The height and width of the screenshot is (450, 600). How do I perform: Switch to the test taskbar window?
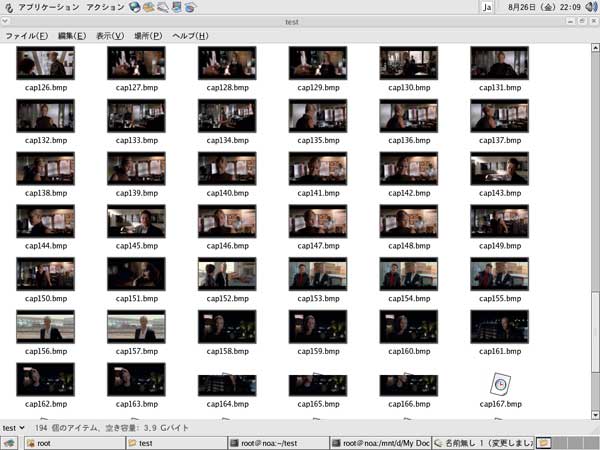pyautogui.click(x=176, y=443)
